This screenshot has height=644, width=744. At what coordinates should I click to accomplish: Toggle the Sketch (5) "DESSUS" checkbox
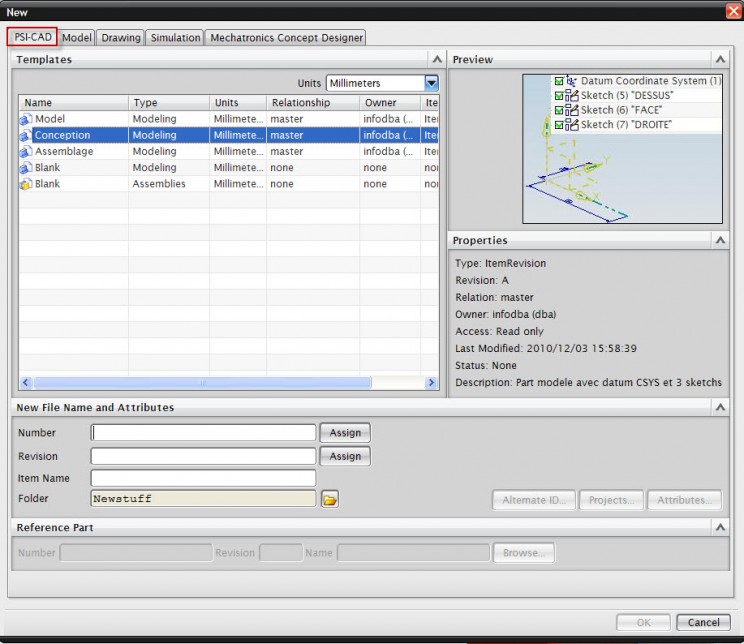point(559,96)
